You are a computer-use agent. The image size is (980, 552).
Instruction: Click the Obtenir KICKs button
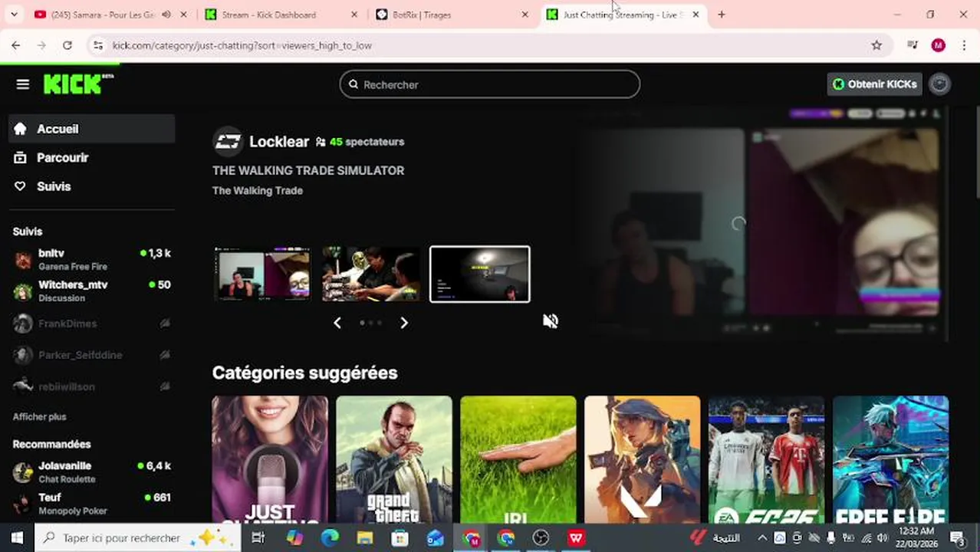[x=874, y=84]
